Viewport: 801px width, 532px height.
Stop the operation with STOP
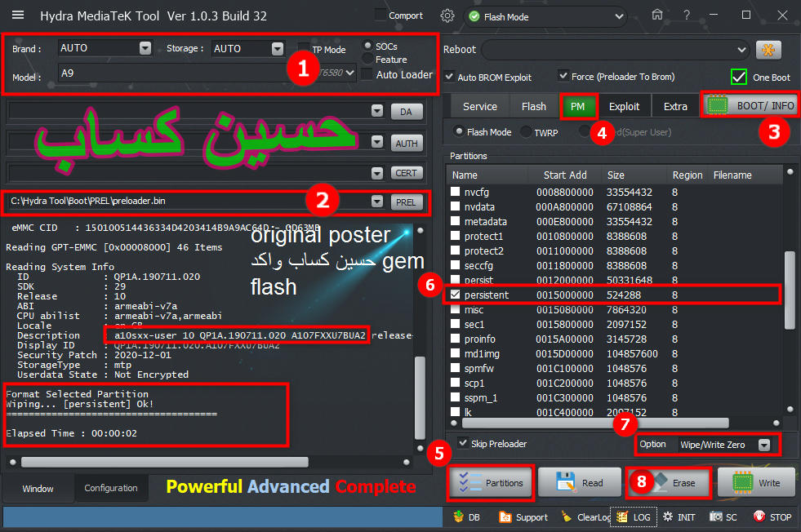pos(772,517)
